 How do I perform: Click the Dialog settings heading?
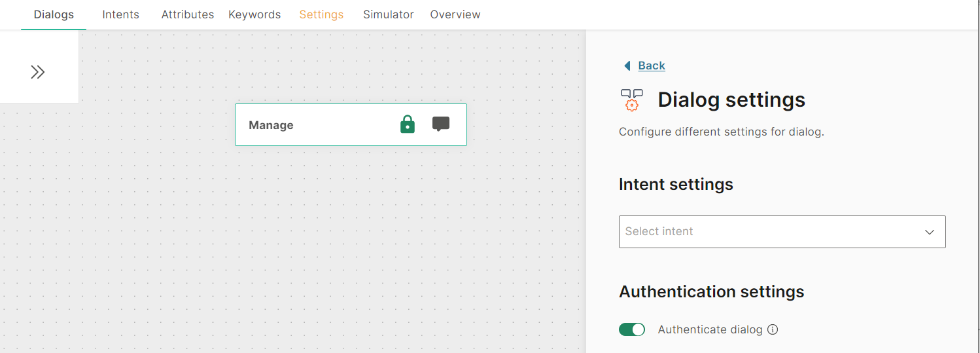click(x=731, y=100)
